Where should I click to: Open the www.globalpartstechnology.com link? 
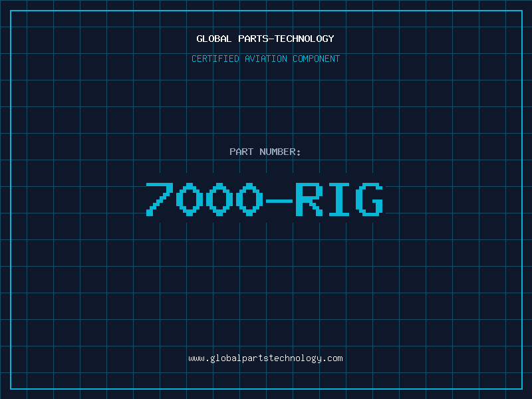(265, 358)
